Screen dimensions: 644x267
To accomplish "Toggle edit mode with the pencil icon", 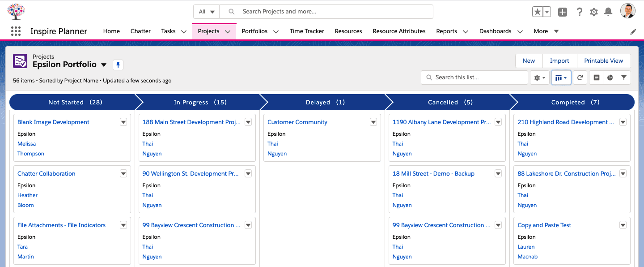I will coord(633,31).
